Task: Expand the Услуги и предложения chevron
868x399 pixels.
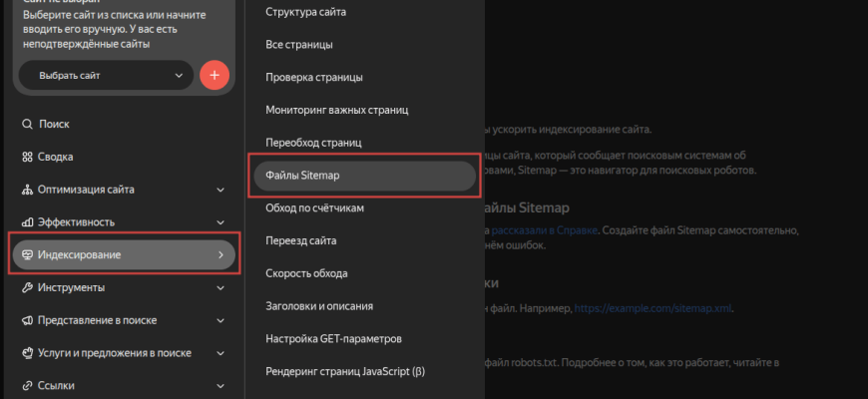Action: click(219, 353)
